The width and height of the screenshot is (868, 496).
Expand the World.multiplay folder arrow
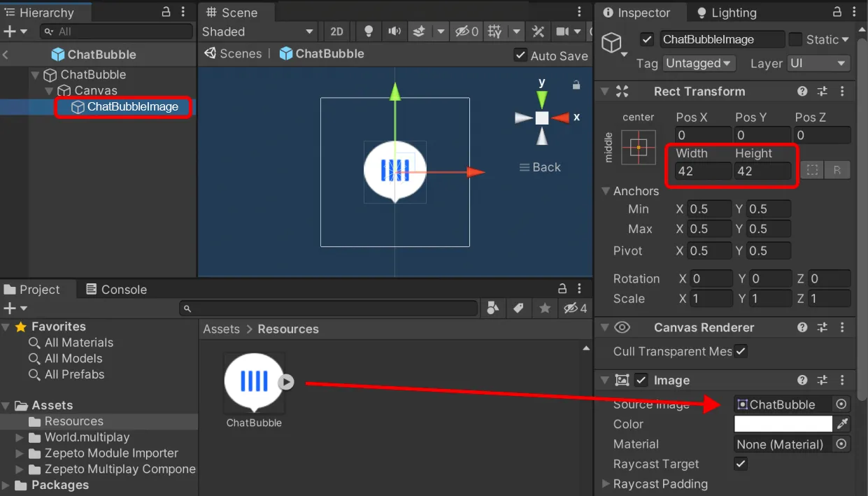(x=20, y=437)
